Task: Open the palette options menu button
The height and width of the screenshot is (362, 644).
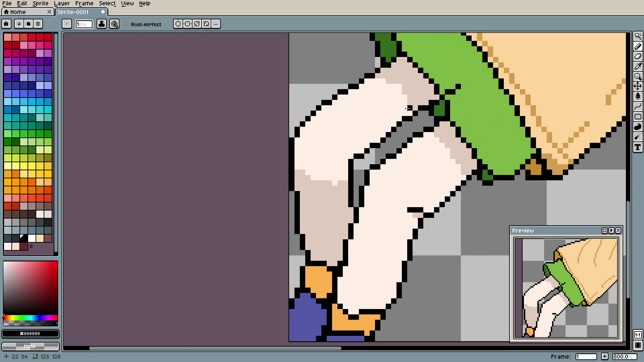Action: pyautogui.click(x=38, y=24)
